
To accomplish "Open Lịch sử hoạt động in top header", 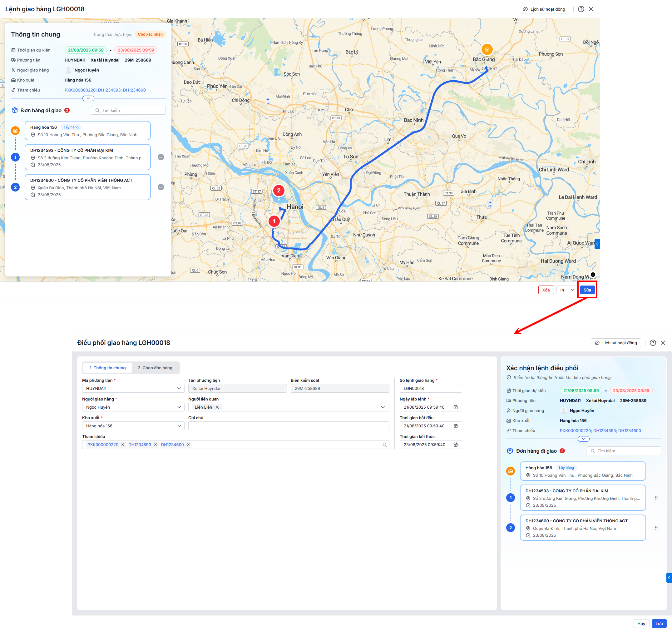I will pyautogui.click(x=544, y=9).
